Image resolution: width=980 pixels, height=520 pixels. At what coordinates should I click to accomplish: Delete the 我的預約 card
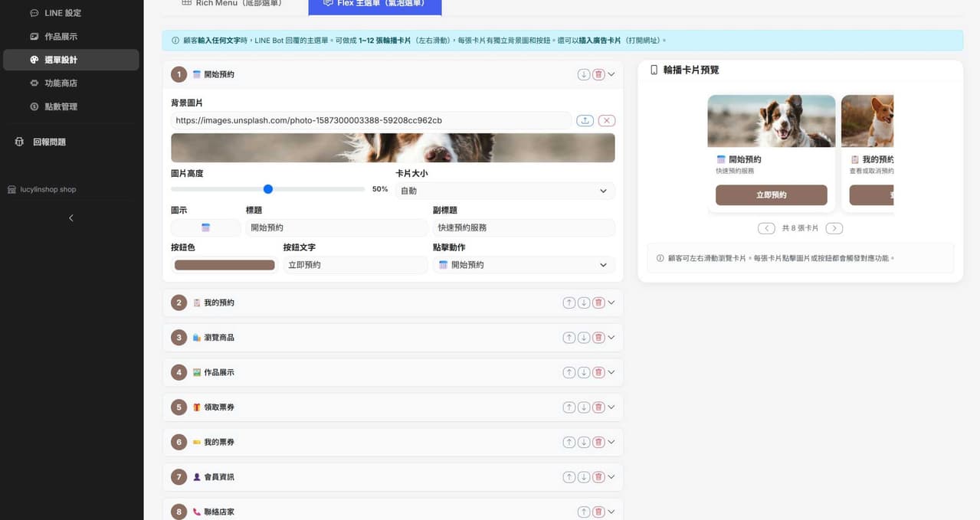point(598,303)
